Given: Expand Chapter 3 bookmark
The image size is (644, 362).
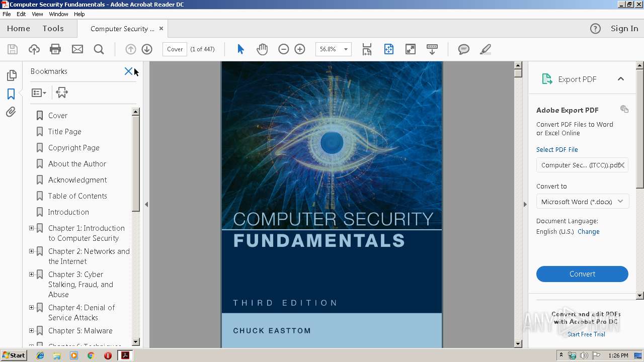Looking at the screenshot, I should tap(31, 275).
